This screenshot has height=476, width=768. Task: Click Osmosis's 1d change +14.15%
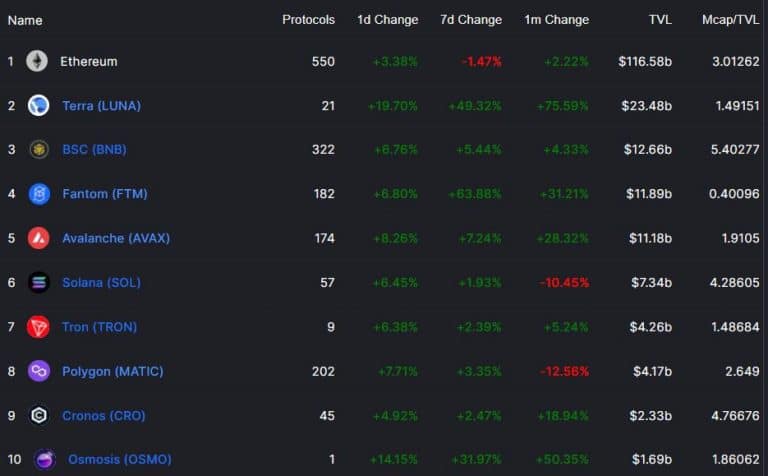393,459
